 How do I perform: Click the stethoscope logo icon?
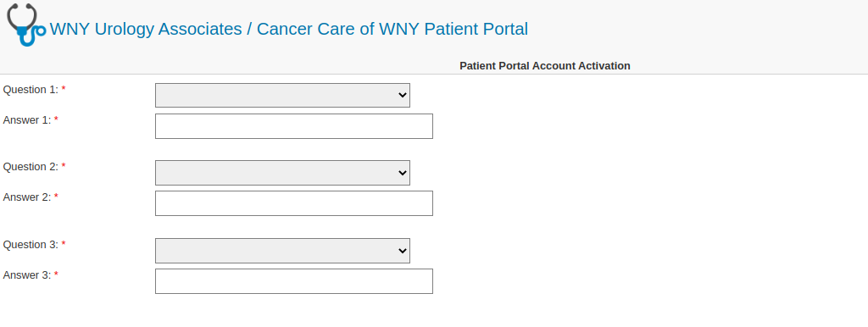pos(26,25)
